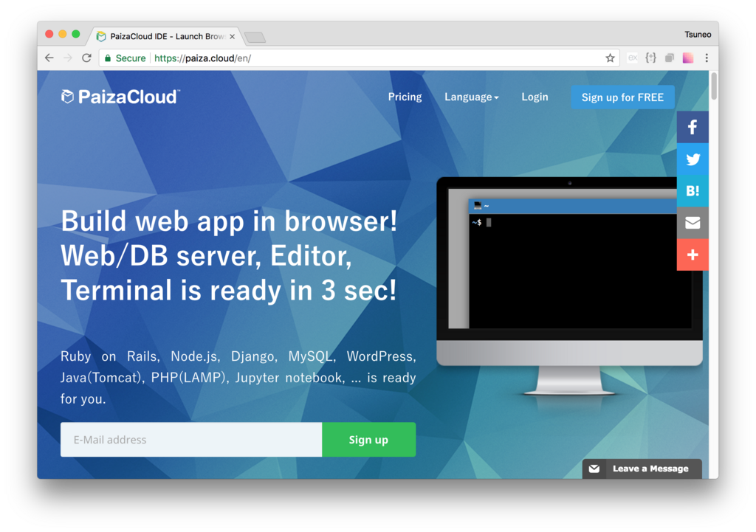
Task: Expand the Language dropdown menu
Action: (472, 97)
